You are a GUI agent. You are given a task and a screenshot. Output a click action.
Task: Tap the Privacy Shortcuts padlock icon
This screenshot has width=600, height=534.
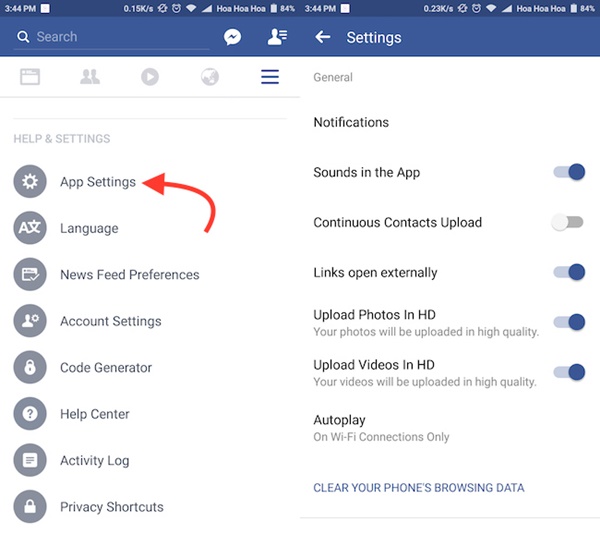[30, 506]
